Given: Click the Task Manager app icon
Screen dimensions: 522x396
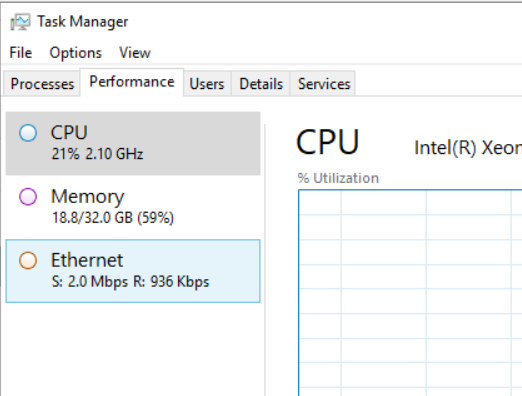Looking at the screenshot, I should tap(20, 22).
